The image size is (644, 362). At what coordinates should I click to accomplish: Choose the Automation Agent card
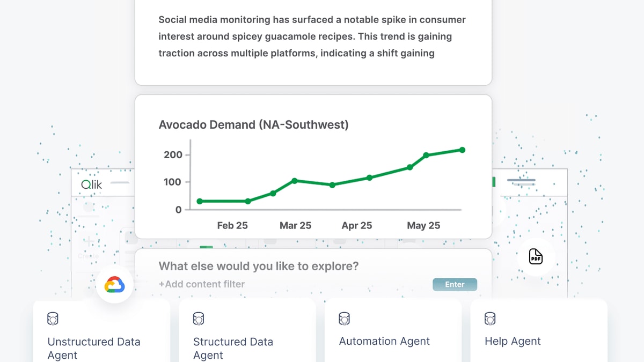[x=393, y=330]
